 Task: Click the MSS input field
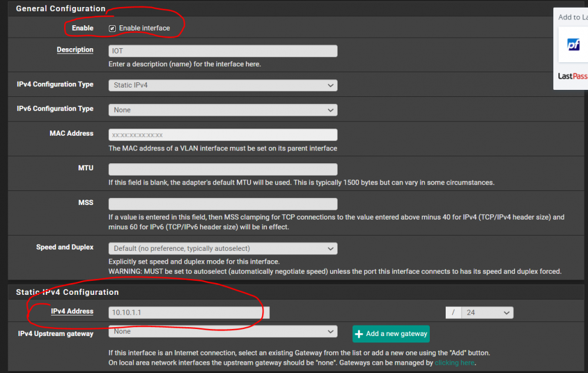click(223, 204)
